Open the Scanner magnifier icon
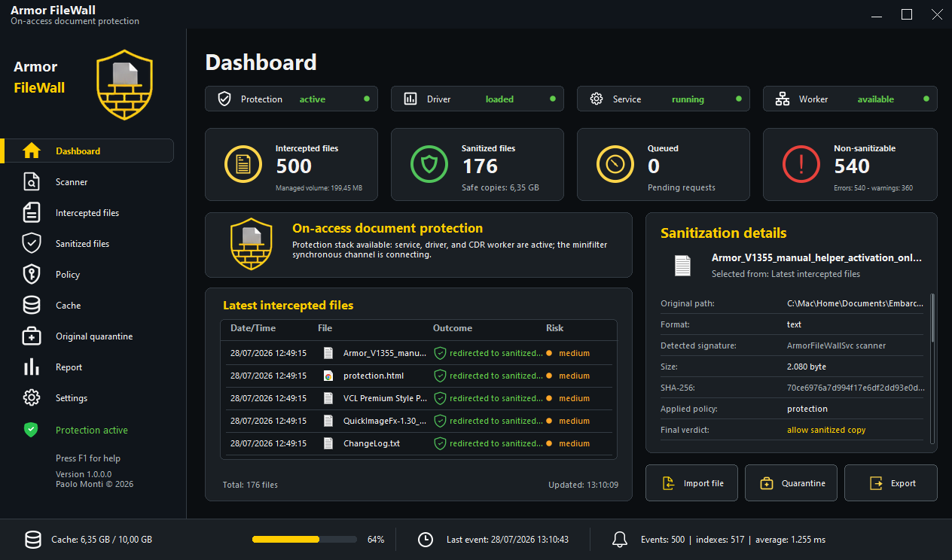This screenshot has width=952, height=560. pyautogui.click(x=32, y=181)
